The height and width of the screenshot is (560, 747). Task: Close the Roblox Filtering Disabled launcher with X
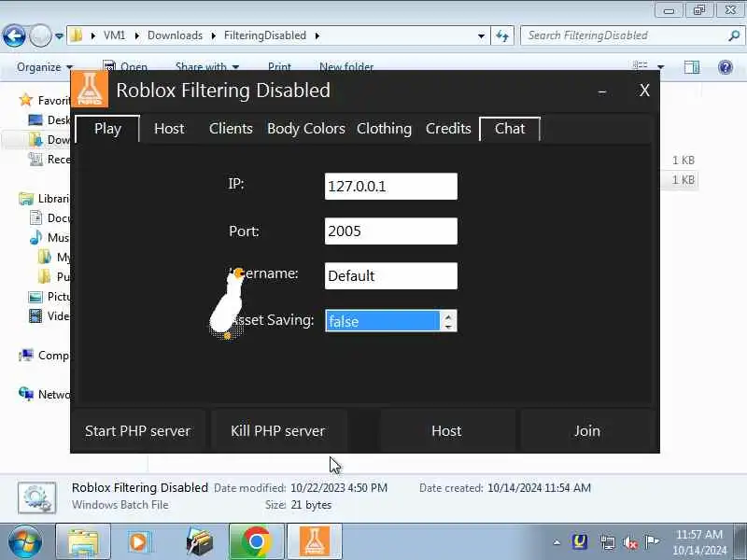pos(644,91)
